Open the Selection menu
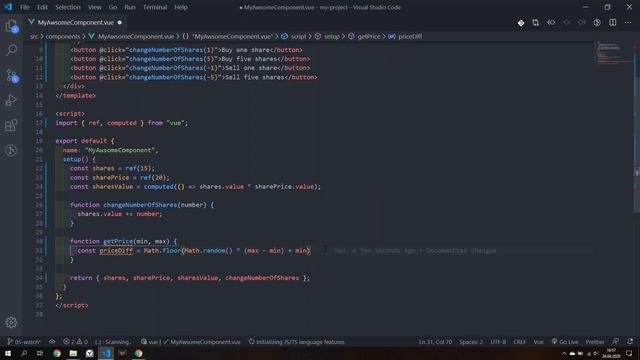This screenshot has height=360, width=640. click(68, 7)
